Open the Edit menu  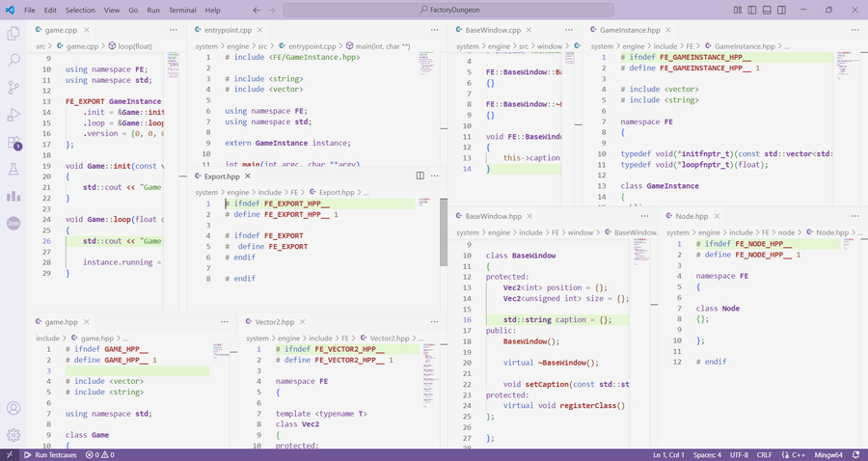[x=50, y=10]
